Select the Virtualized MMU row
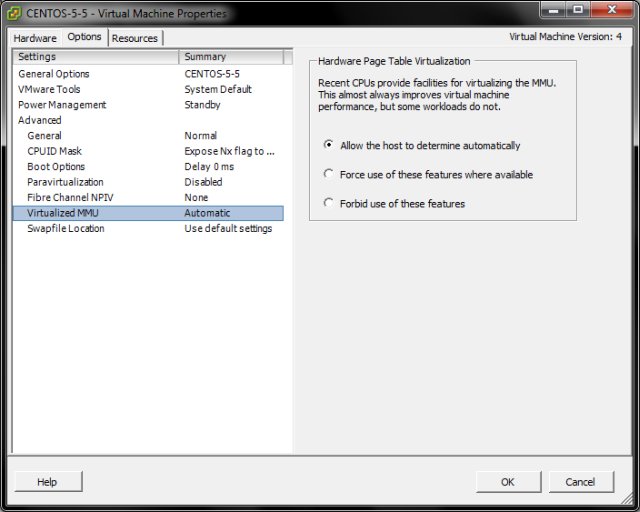Viewport: 640px width, 512px height. (x=148, y=213)
